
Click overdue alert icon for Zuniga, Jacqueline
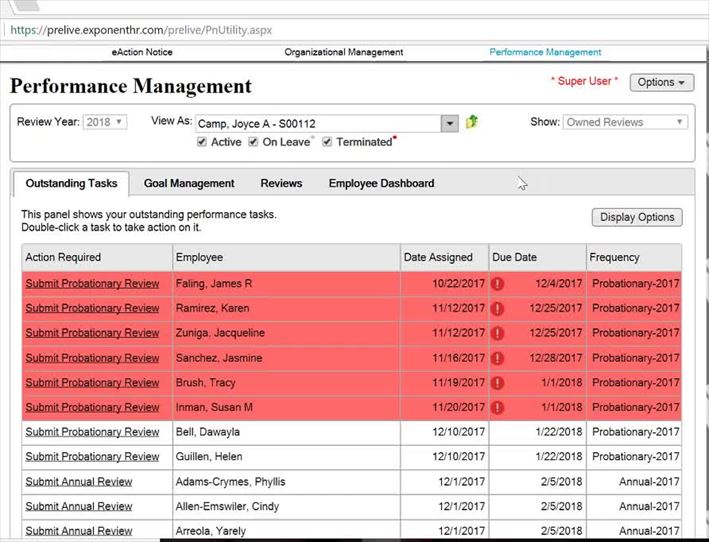pyautogui.click(x=498, y=333)
